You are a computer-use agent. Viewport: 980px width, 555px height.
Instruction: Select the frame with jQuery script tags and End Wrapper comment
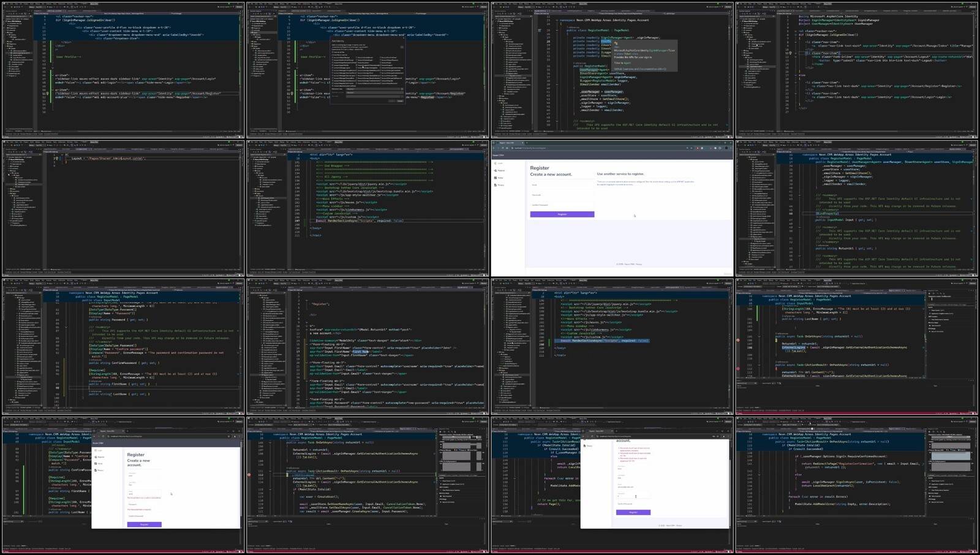click(x=367, y=208)
